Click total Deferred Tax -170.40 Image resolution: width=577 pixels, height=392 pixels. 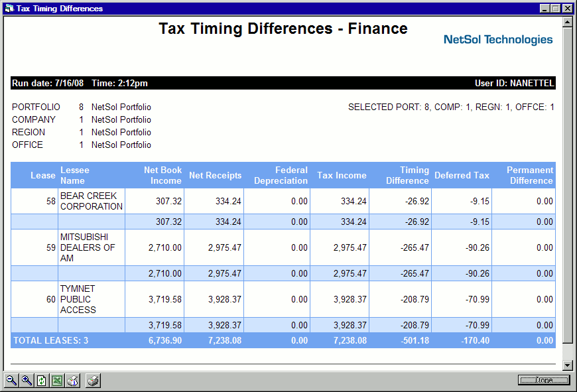coord(476,340)
